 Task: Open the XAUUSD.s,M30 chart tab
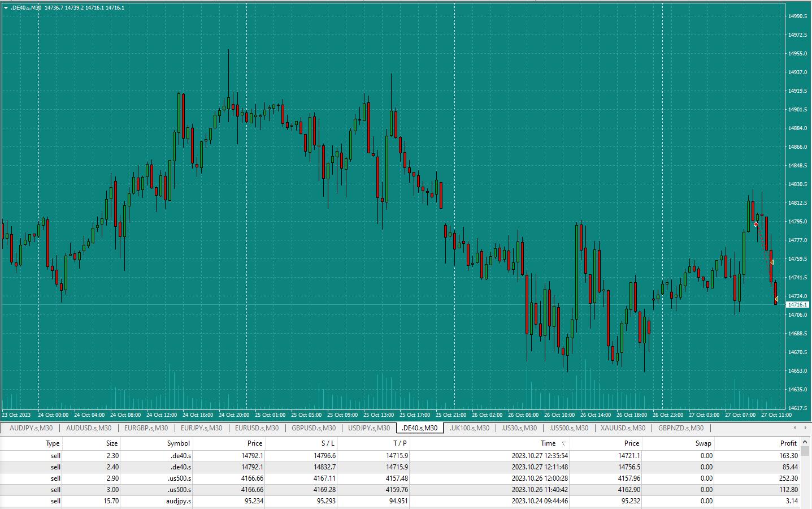(x=623, y=428)
